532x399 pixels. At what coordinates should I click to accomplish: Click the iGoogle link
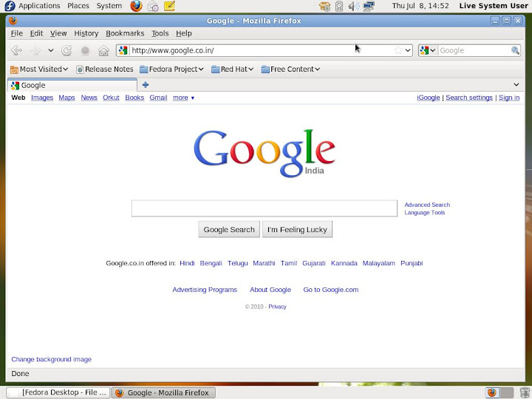click(x=428, y=98)
